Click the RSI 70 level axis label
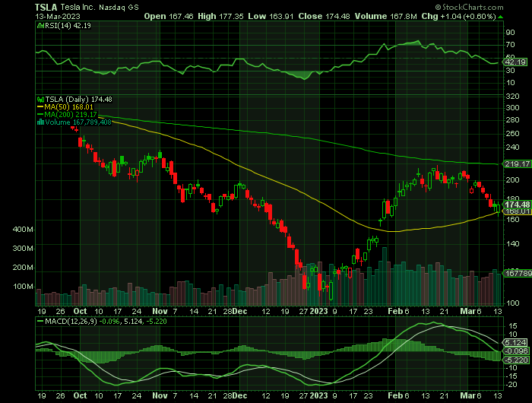The height and width of the screenshot is (403, 532). pos(510,44)
